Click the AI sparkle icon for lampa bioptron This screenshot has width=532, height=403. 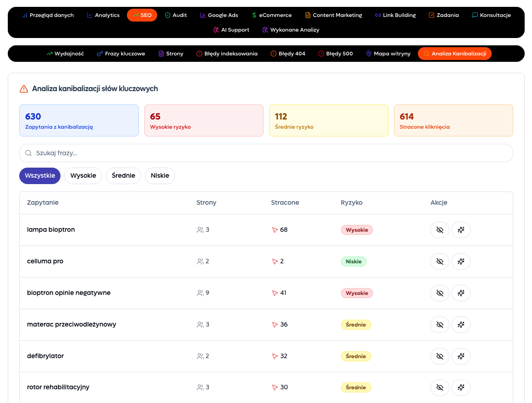(461, 230)
